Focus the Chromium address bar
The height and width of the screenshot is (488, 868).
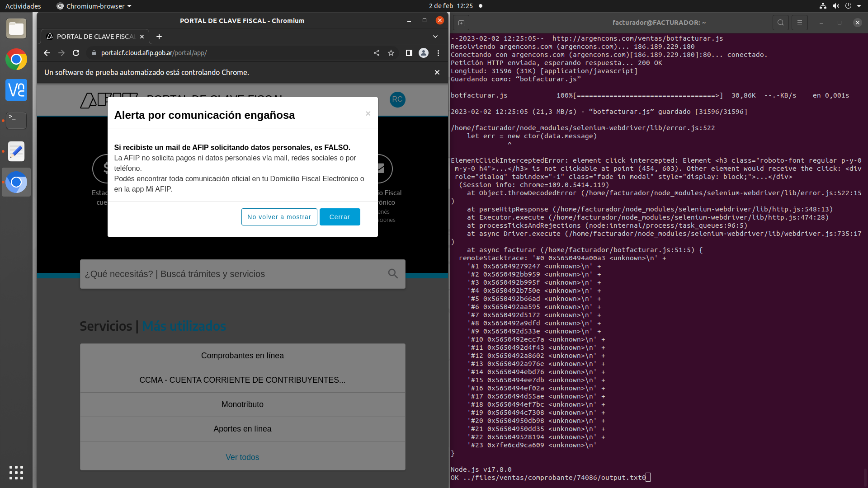[x=231, y=53]
